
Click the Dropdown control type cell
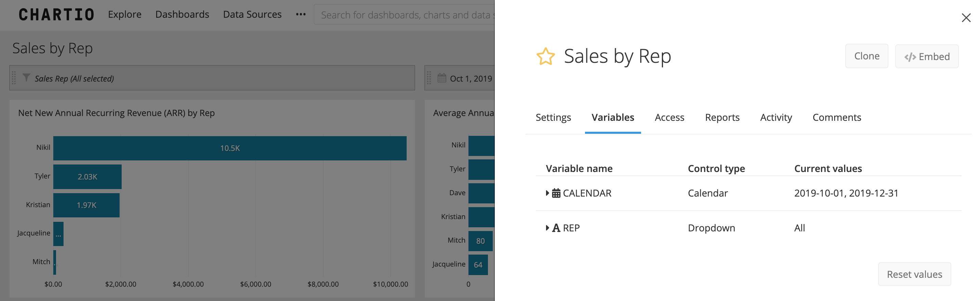[711, 228]
